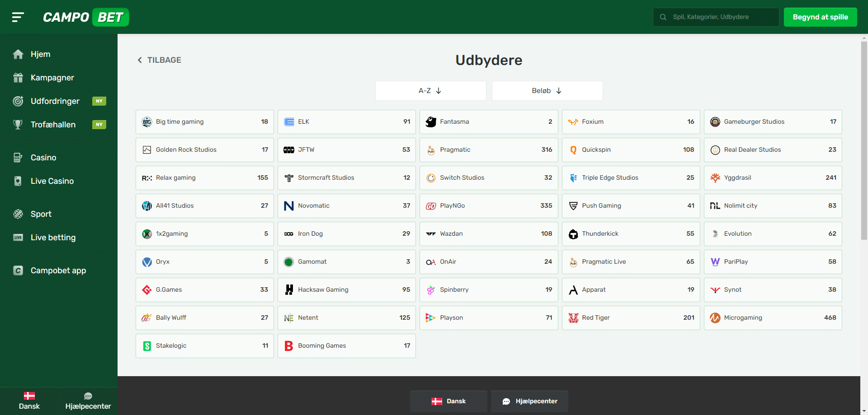Open the Live Casino menu item
Viewport: 868px width, 415px height.
click(x=59, y=181)
